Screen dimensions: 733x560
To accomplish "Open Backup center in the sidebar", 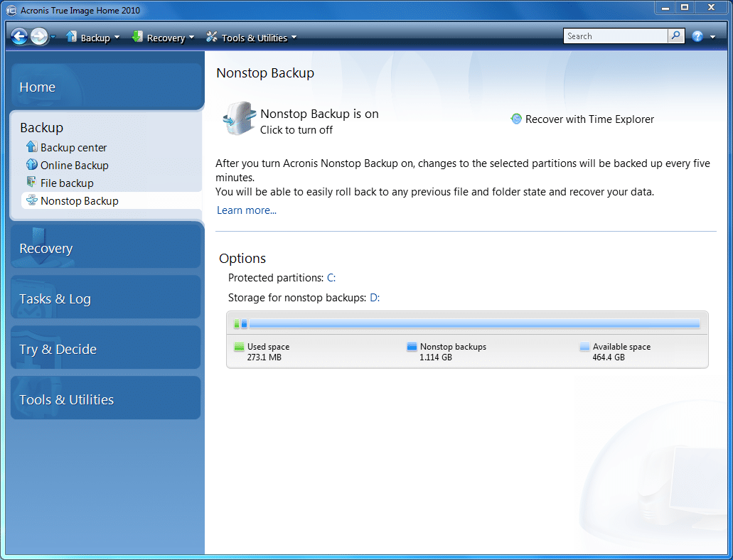I will pyautogui.click(x=73, y=148).
